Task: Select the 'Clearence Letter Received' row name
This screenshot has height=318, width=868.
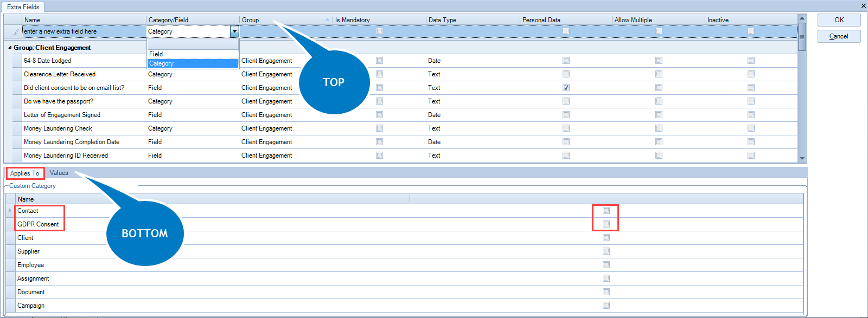Action: 60,74
